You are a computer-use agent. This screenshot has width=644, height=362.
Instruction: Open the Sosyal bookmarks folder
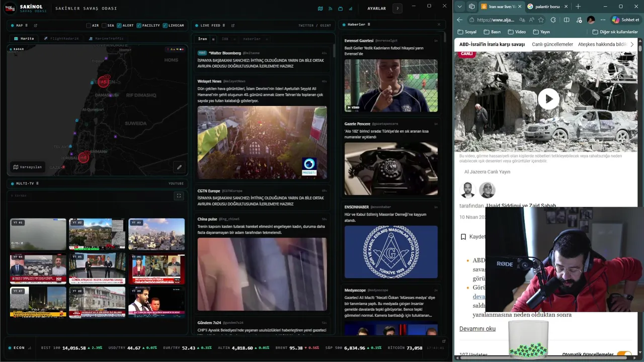[x=466, y=32]
